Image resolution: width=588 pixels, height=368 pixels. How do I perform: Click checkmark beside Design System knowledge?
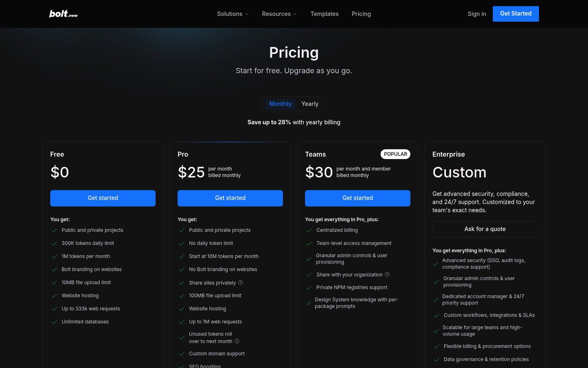pyautogui.click(x=308, y=303)
